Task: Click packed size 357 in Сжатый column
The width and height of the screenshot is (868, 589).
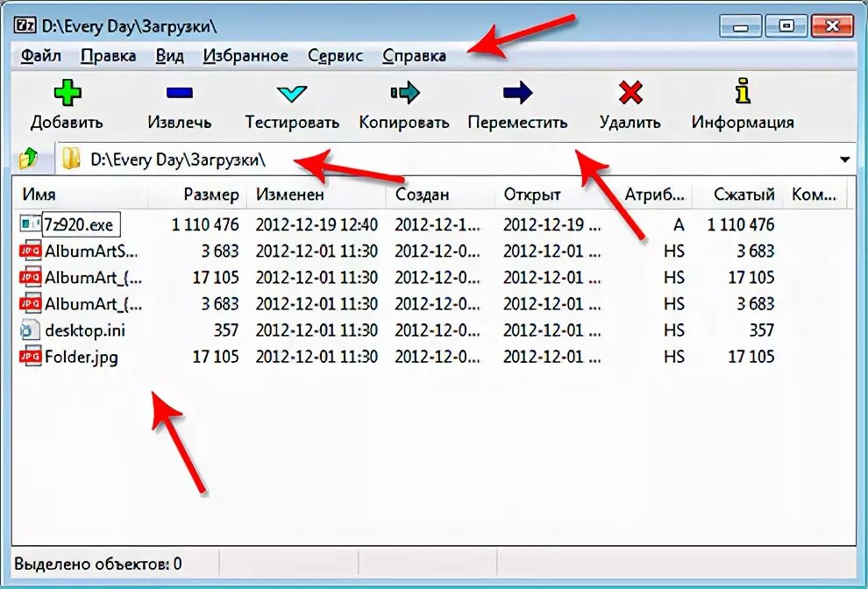Action: [761, 330]
